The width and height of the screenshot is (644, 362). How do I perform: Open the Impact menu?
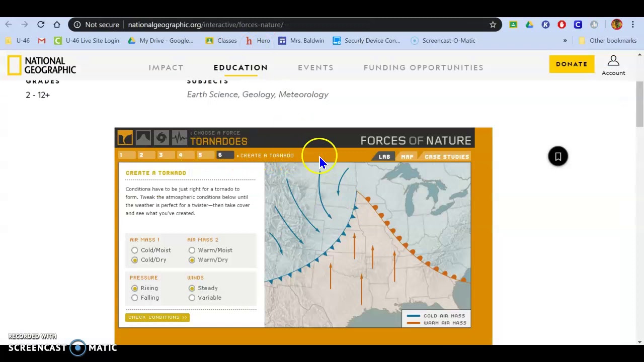(x=166, y=67)
